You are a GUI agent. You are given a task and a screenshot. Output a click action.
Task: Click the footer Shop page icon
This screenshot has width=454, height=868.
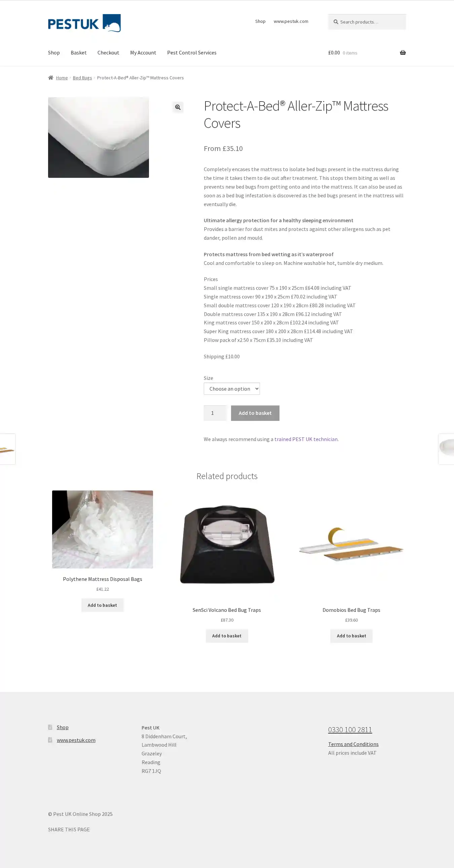click(50, 727)
